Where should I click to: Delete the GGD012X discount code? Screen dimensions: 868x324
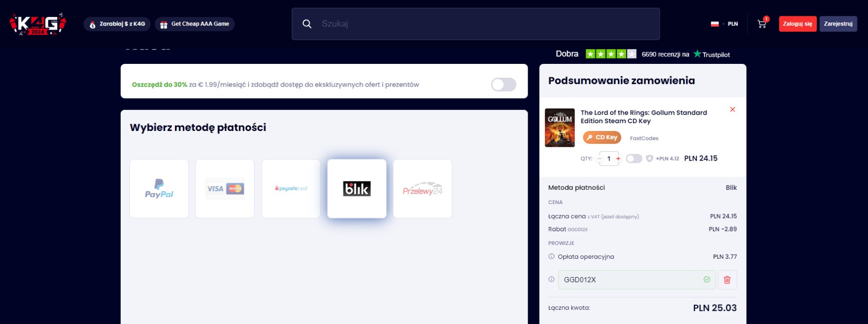pos(727,280)
